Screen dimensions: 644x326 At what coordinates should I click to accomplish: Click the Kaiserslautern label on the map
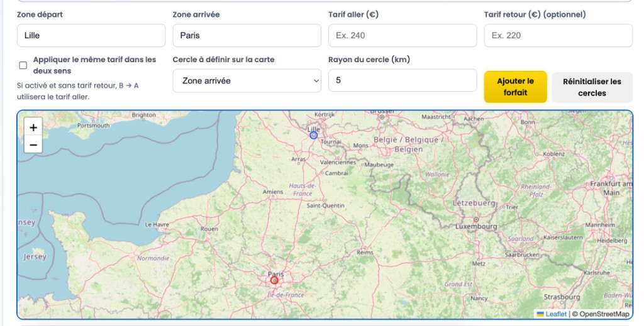coord(563,237)
